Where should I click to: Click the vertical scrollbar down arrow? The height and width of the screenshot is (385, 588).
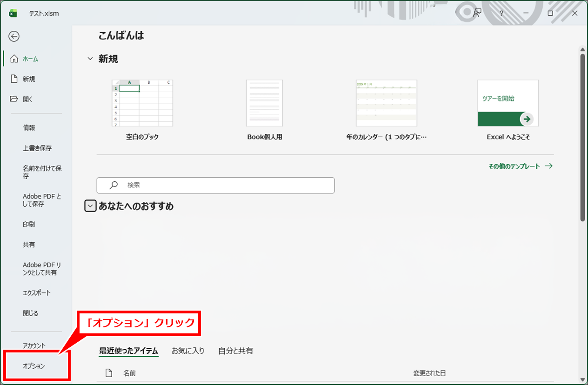[582, 379]
